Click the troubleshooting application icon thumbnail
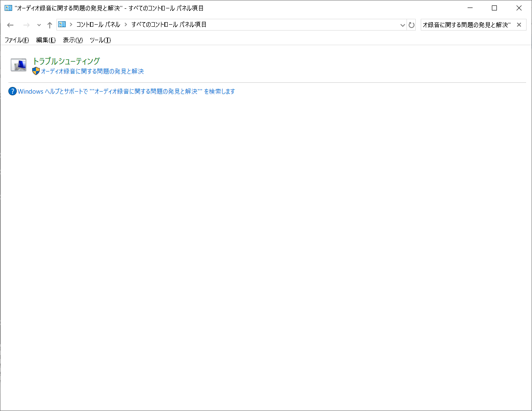The image size is (532, 411). click(x=18, y=65)
